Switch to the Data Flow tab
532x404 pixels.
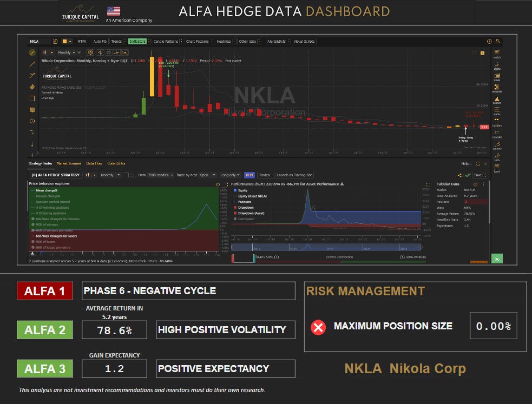coord(94,164)
